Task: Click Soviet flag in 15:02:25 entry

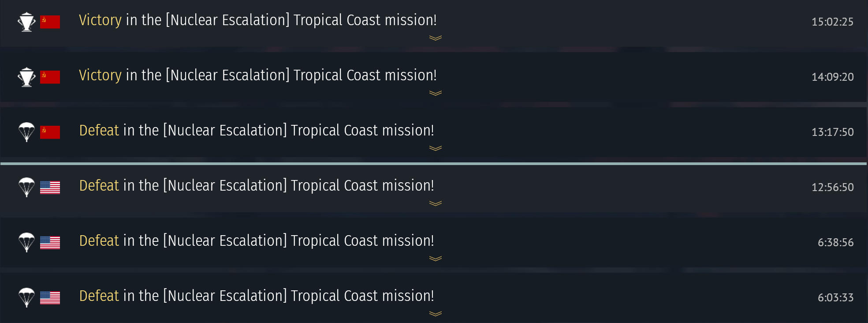Action: (50, 22)
